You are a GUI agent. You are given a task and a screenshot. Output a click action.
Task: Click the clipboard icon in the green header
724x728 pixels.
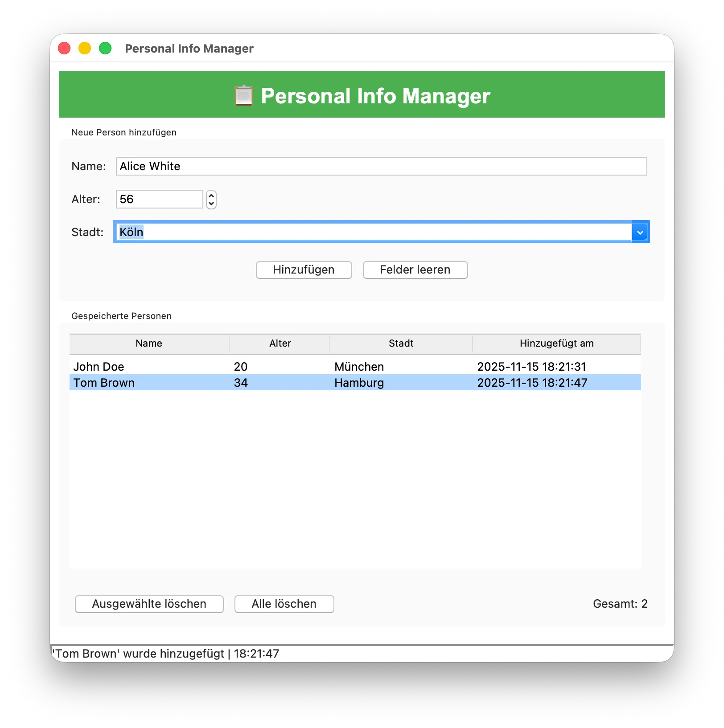tap(243, 94)
